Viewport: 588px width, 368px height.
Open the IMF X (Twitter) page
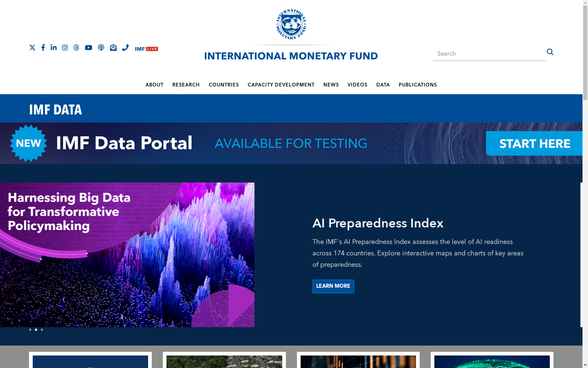32,47
